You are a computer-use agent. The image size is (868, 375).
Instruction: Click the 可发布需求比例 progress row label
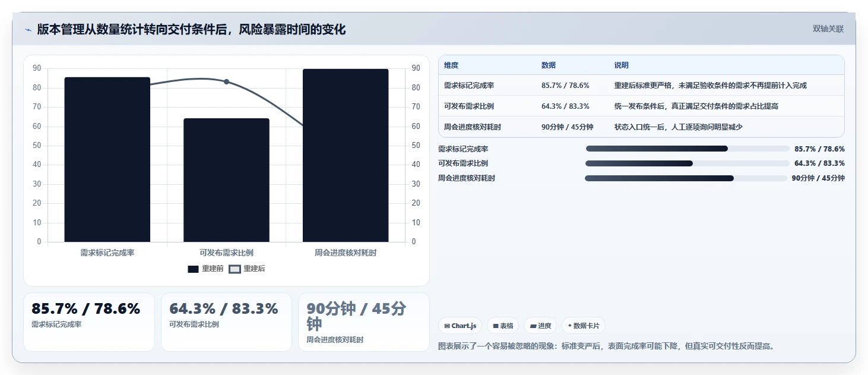click(463, 163)
